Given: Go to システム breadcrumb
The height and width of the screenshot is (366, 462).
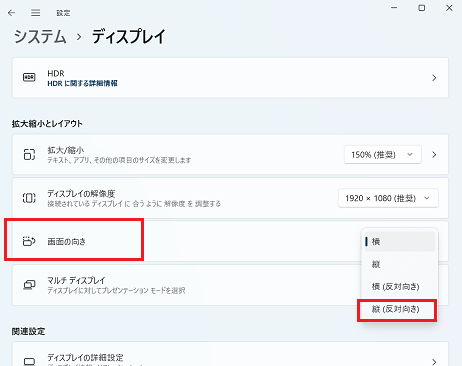Looking at the screenshot, I should [x=40, y=36].
